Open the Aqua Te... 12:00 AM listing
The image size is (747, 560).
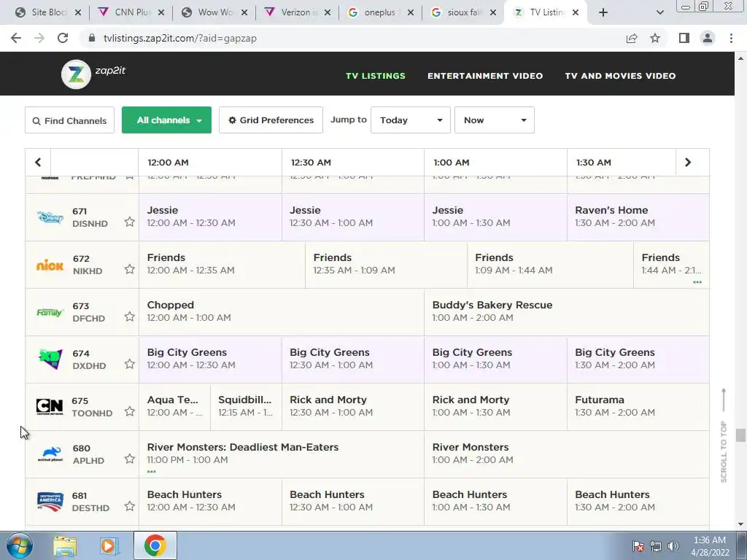click(174, 407)
